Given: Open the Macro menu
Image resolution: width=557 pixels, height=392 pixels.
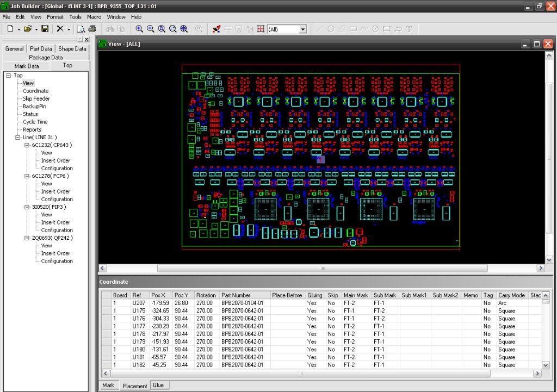Looking at the screenshot, I should point(93,17).
